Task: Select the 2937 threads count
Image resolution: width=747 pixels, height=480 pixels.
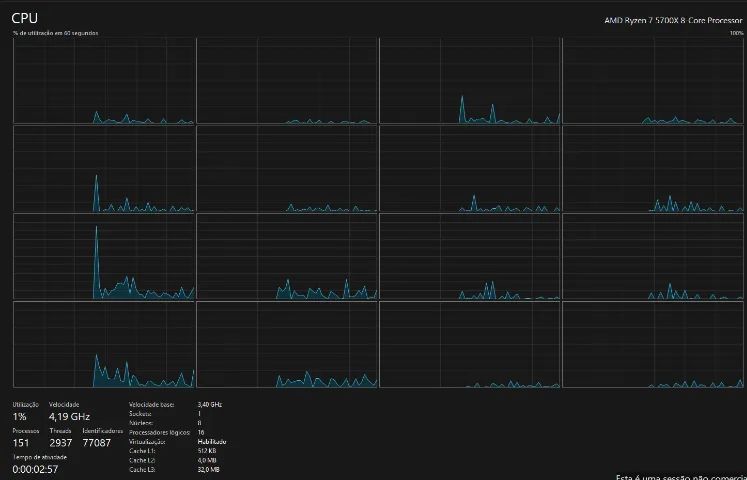Action: point(61,443)
